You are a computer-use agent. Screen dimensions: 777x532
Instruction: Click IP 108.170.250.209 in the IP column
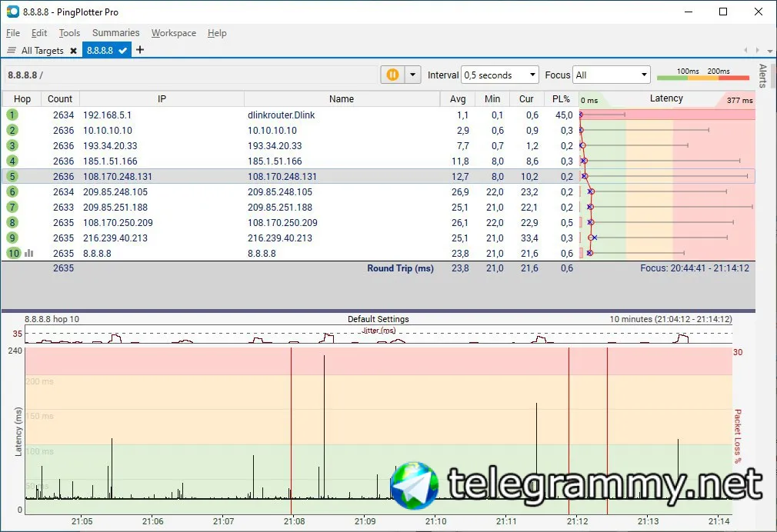118,222
